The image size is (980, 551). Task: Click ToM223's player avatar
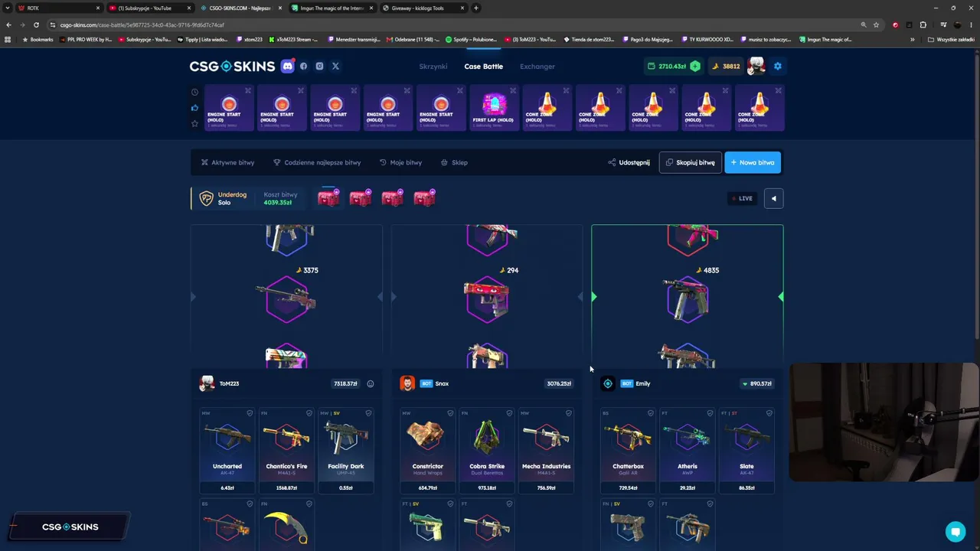click(x=207, y=383)
